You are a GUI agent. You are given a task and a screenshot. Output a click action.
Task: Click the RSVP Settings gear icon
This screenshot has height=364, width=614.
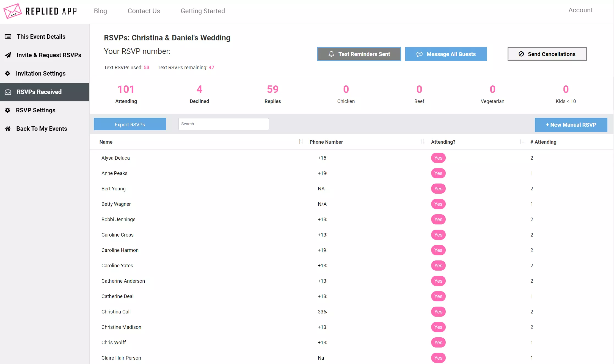pyautogui.click(x=7, y=110)
